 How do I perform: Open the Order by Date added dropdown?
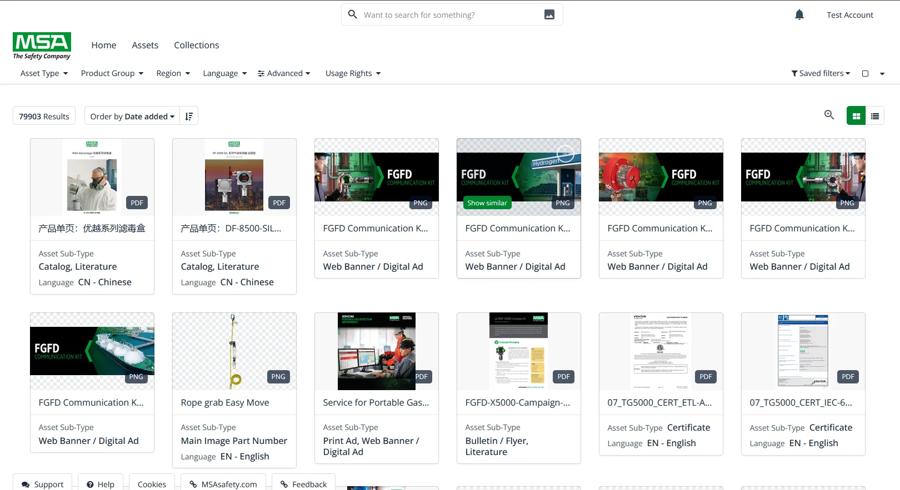(132, 116)
